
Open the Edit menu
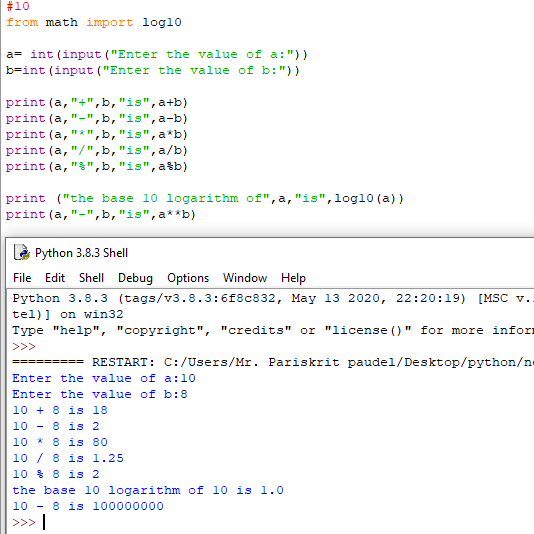tap(55, 278)
